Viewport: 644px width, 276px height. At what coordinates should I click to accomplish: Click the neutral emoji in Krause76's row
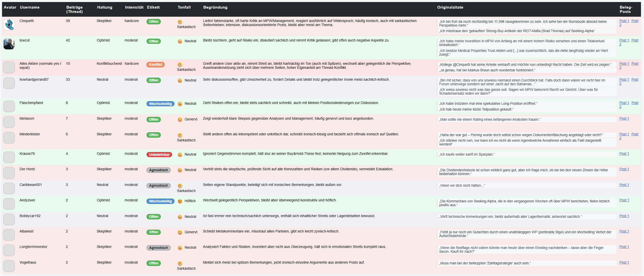coord(180,155)
